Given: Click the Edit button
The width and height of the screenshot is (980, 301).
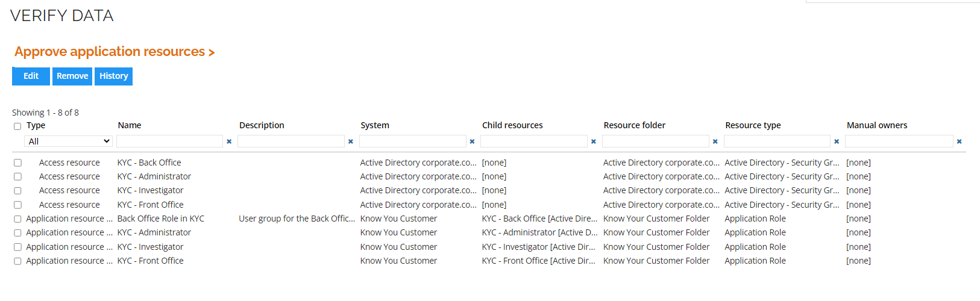Looking at the screenshot, I should 31,76.
